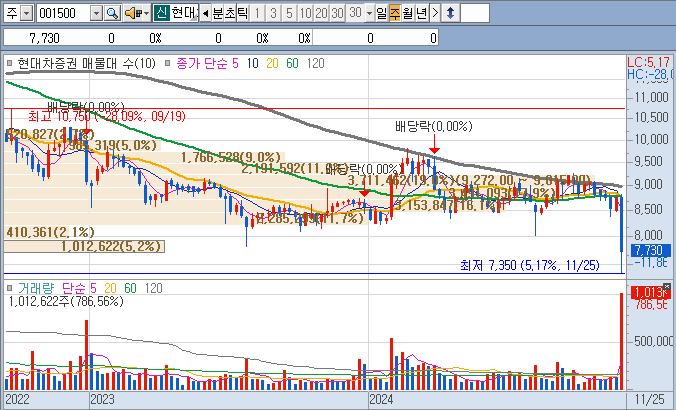
Task: Click the gray 120 moving average label
Action: pyautogui.click(x=316, y=64)
